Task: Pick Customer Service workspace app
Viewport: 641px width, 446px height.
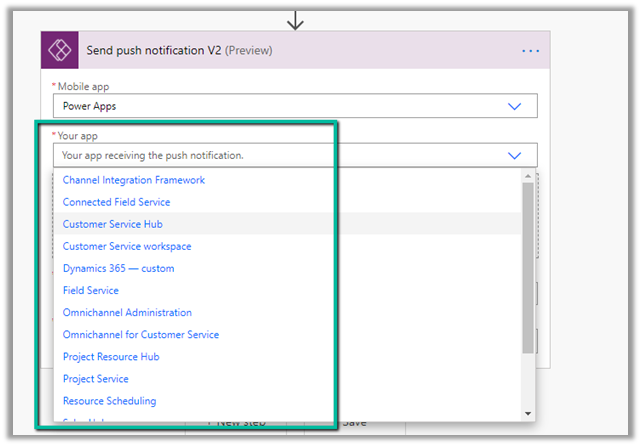Action: click(x=127, y=246)
